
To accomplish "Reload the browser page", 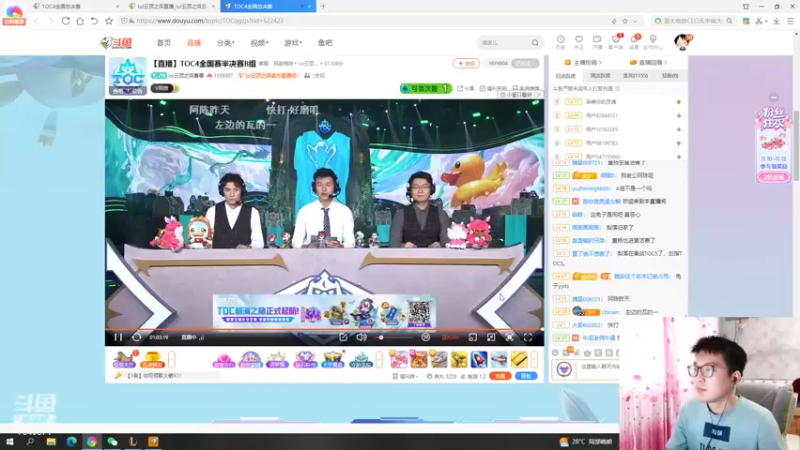I will [65, 21].
